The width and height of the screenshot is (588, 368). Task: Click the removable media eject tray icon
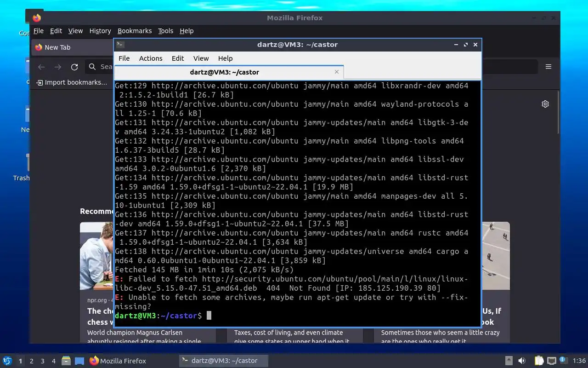point(509,361)
